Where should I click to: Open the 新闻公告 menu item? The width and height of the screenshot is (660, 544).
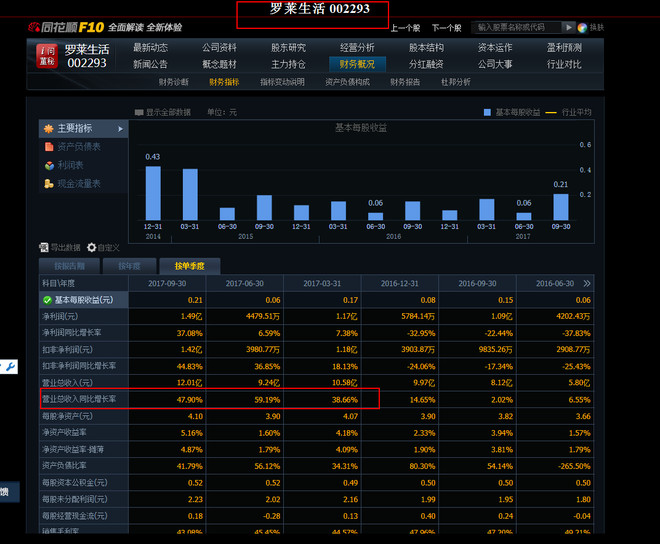pos(150,64)
